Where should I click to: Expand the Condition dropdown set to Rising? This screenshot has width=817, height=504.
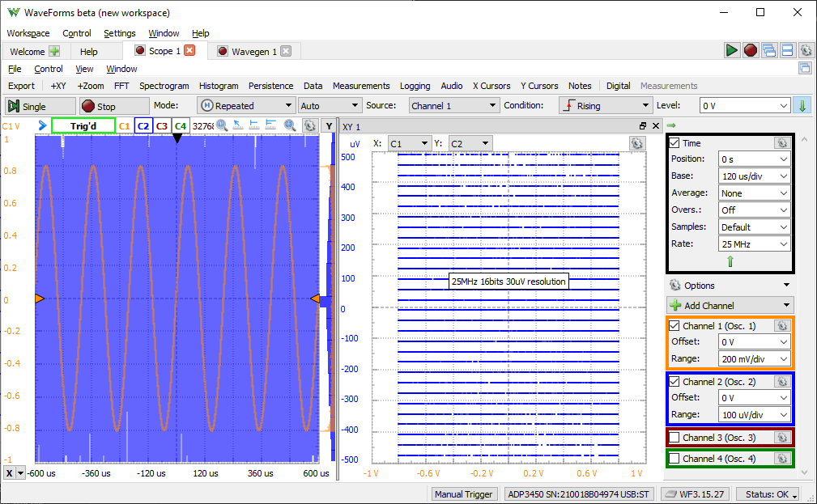(x=605, y=106)
